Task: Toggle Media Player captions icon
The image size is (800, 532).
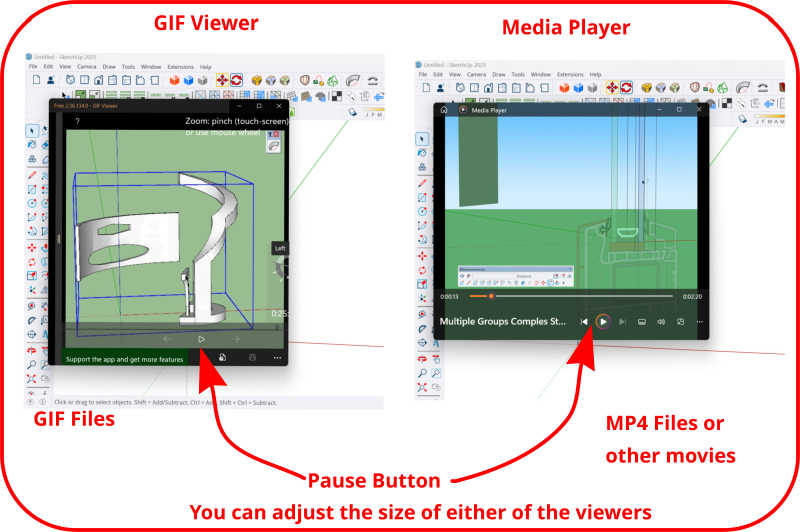Action: [641, 322]
